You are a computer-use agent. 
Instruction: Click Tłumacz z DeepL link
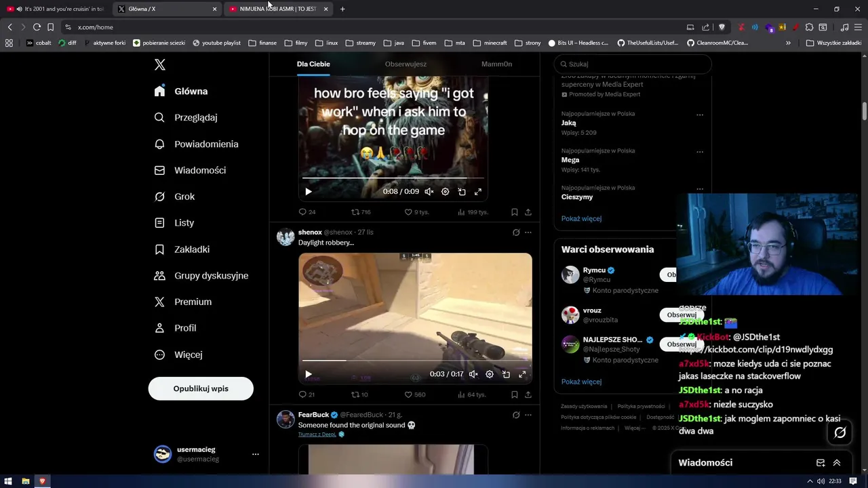pyautogui.click(x=317, y=434)
